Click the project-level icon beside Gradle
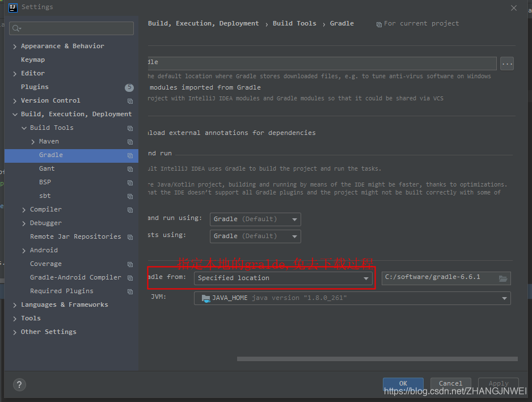Screen dimensions: 532x402 [130, 155]
